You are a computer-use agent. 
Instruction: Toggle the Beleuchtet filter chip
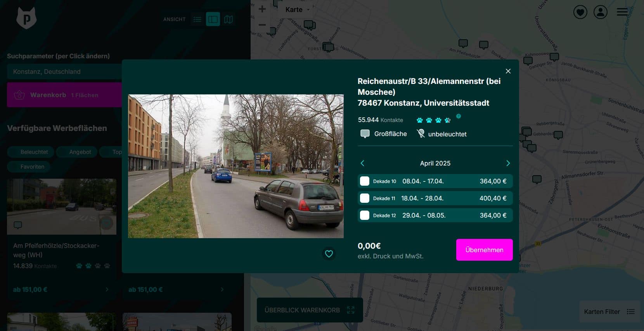pyautogui.click(x=34, y=152)
